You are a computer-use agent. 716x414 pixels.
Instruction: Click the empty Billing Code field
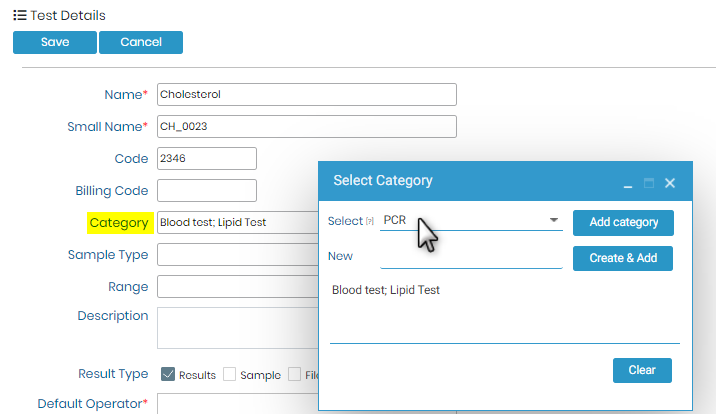pos(207,190)
